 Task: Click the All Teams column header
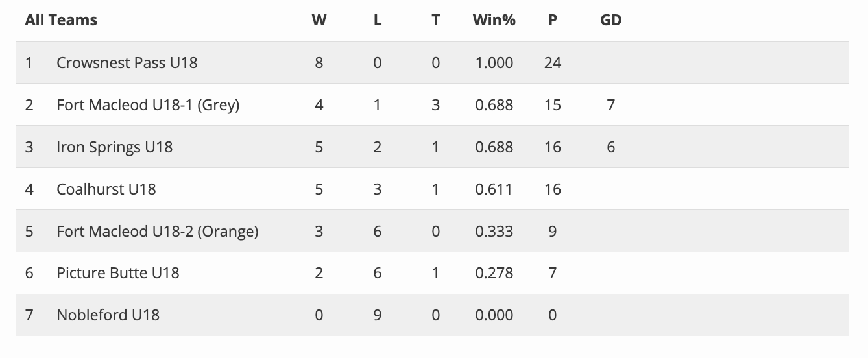coord(61,20)
